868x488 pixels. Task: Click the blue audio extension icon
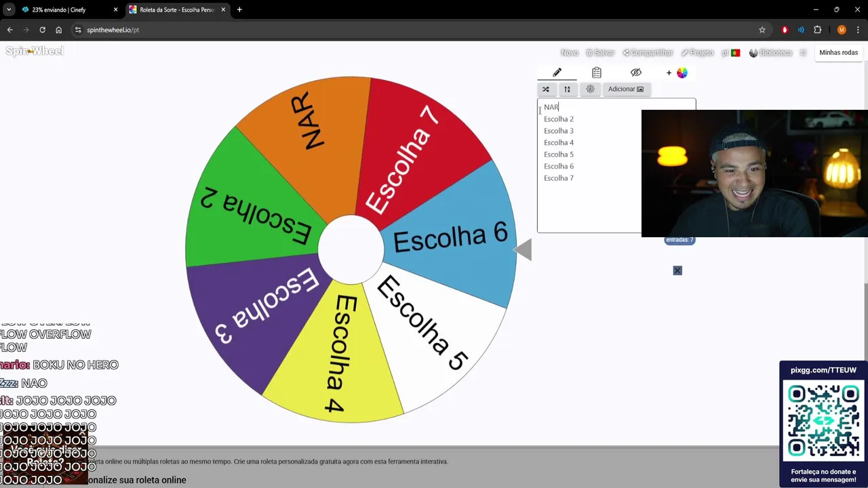point(801,30)
